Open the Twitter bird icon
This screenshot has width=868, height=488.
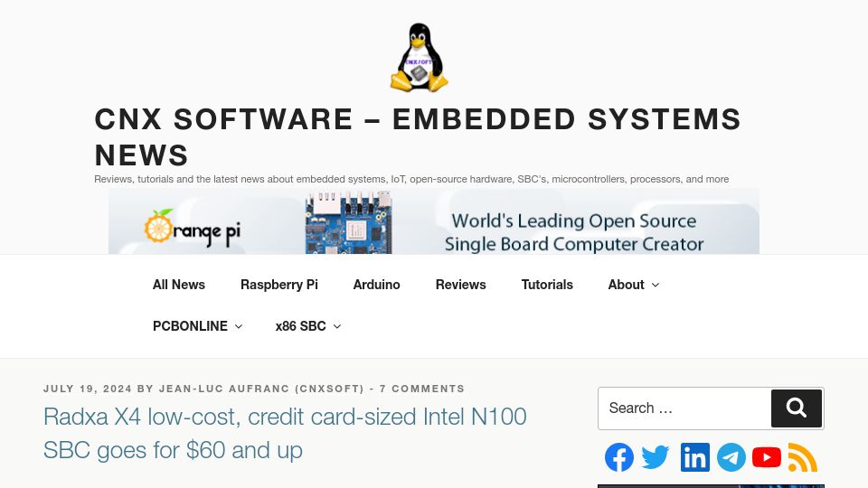pyautogui.click(x=656, y=457)
